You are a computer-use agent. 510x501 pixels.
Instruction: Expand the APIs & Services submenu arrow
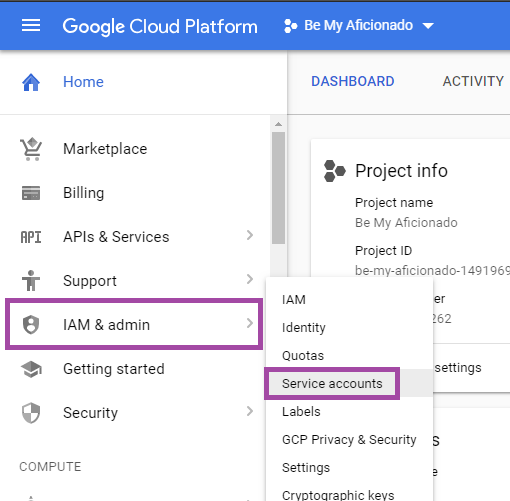point(250,235)
